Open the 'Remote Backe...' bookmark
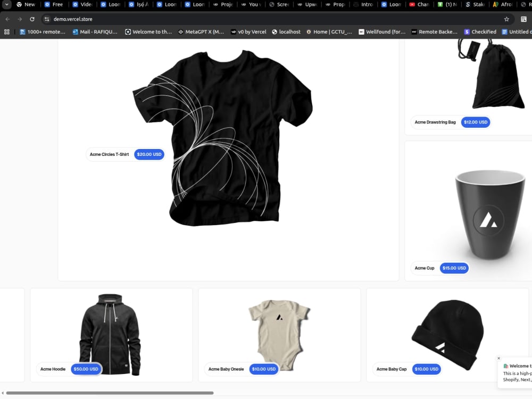Image resolution: width=532 pixels, height=399 pixels. 434,31
